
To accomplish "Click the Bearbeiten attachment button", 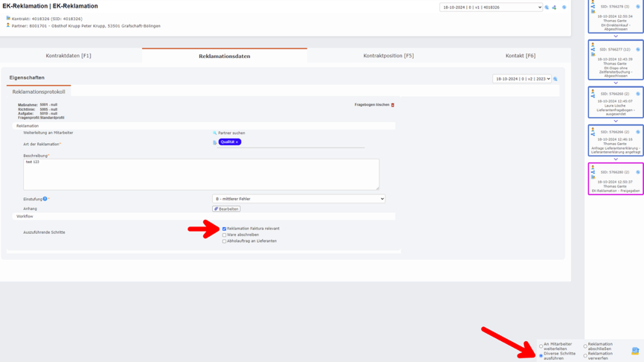I will (226, 209).
